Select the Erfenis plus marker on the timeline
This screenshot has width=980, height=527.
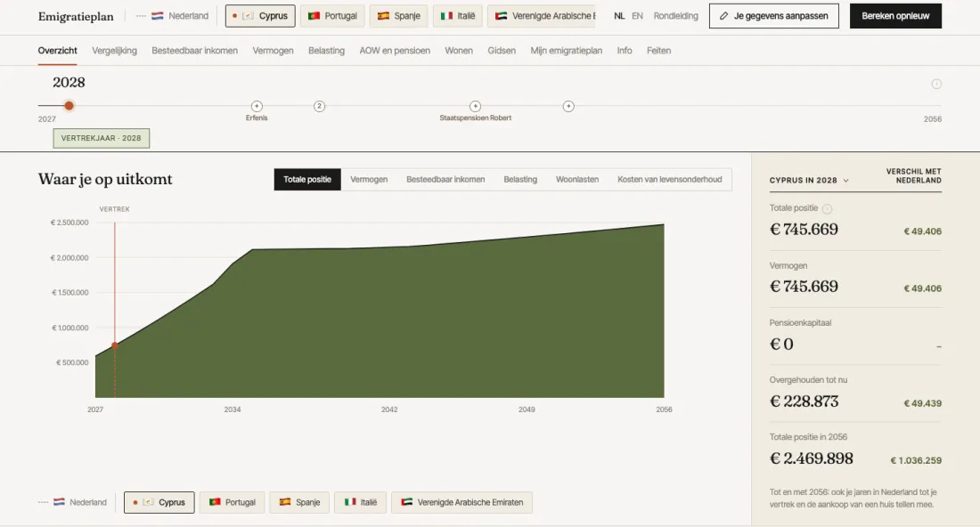257,106
